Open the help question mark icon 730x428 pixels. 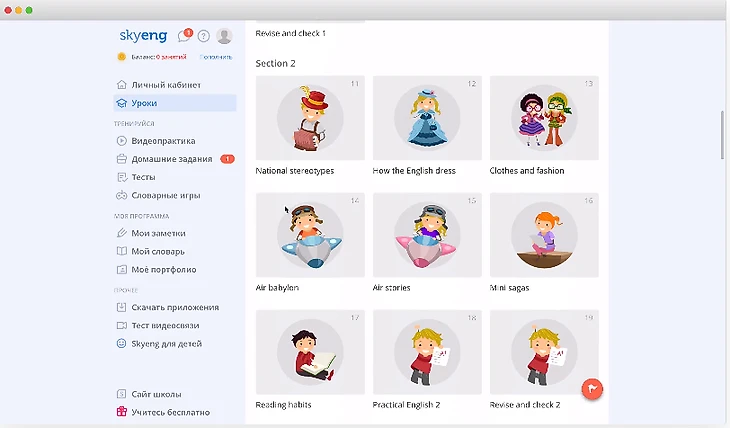coord(203,36)
